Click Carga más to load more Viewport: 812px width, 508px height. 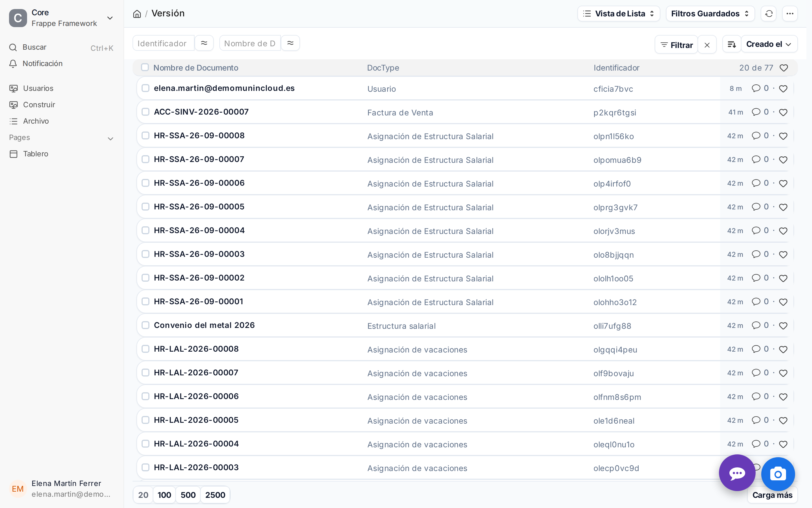point(772,495)
